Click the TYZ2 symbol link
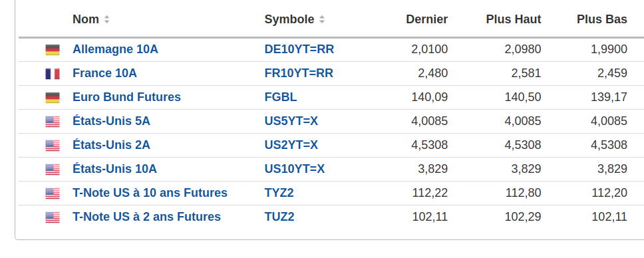Screen dimensions: 644x258 279,193
